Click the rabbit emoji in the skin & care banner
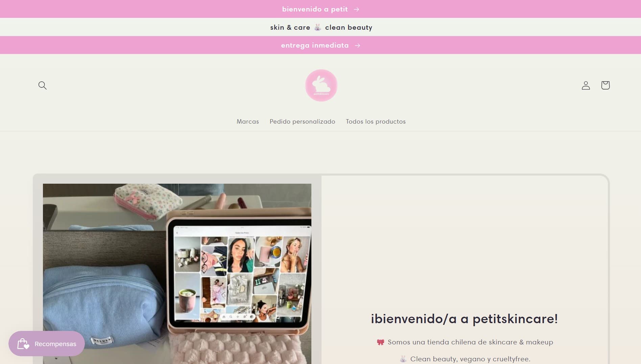The width and height of the screenshot is (641, 364). tap(317, 27)
